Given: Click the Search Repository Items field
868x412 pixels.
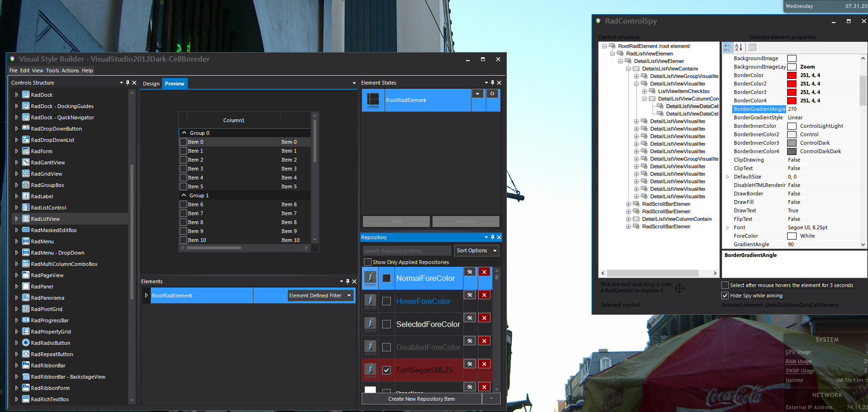Looking at the screenshot, I should click(x=407, y=251).
